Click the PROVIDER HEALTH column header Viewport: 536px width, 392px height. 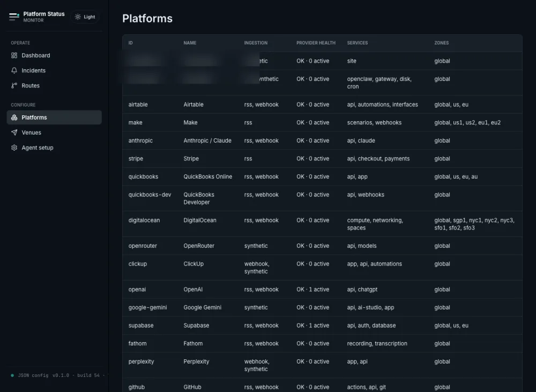(x=316, y=43)
